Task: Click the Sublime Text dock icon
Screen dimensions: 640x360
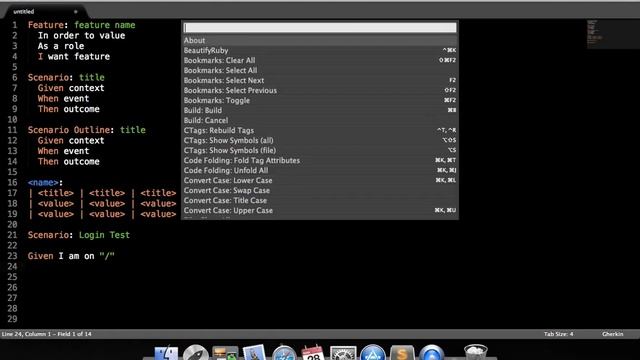Action: click(402, 353)
